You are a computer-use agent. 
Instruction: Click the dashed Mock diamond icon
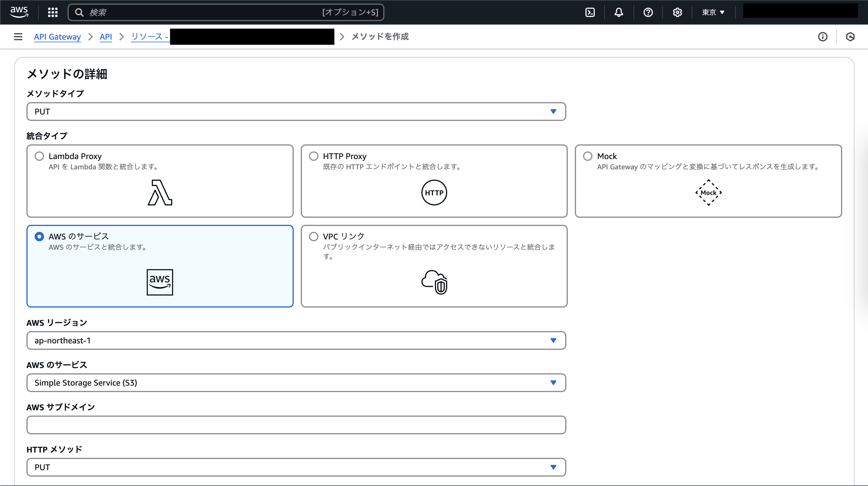tap(708, 193)
